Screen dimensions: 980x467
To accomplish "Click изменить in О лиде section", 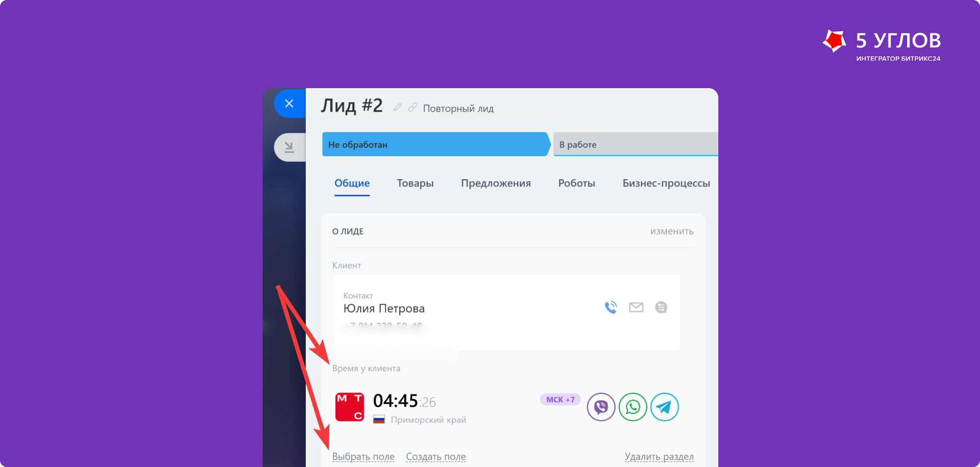I will pos(672,231).
